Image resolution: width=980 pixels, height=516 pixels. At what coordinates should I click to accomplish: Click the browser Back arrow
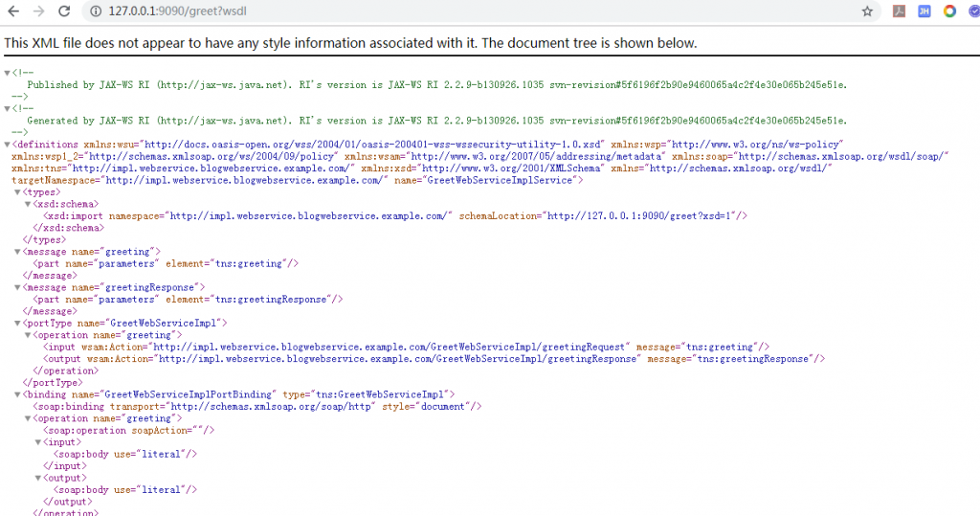pos(13,11)
